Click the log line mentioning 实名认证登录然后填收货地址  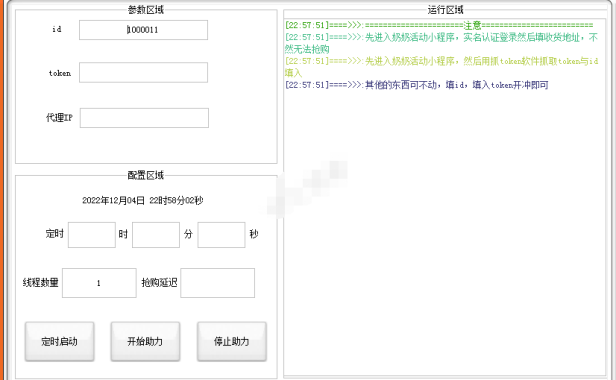click(x=442, y=43)
